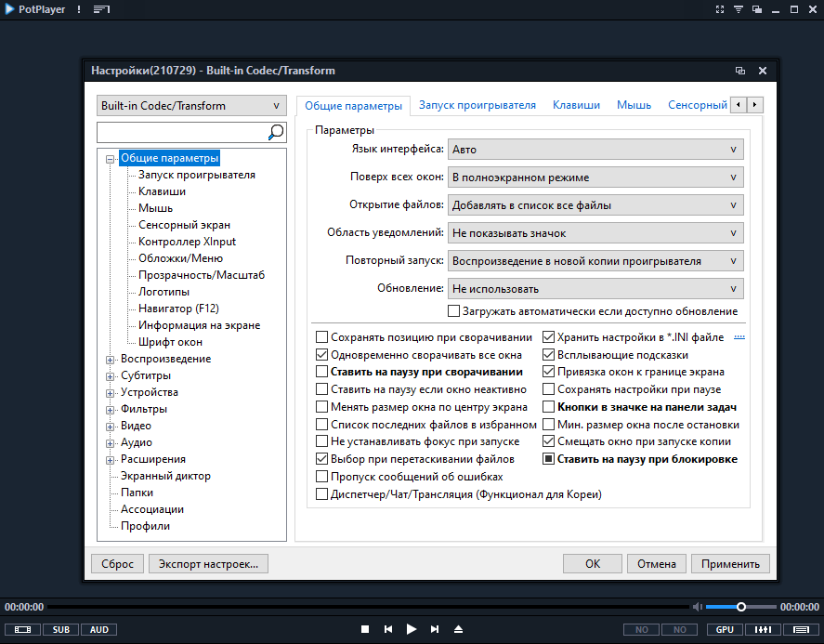Click the Next track button
Image resolution: width=824 pixels, height=644 pixels.
(435, 629)
